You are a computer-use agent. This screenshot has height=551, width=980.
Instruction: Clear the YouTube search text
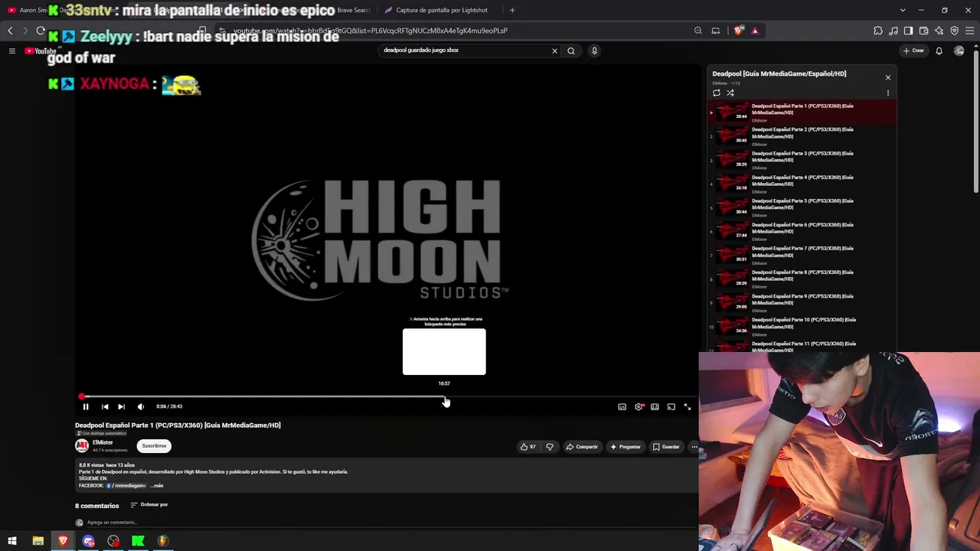tap(554, 51)
